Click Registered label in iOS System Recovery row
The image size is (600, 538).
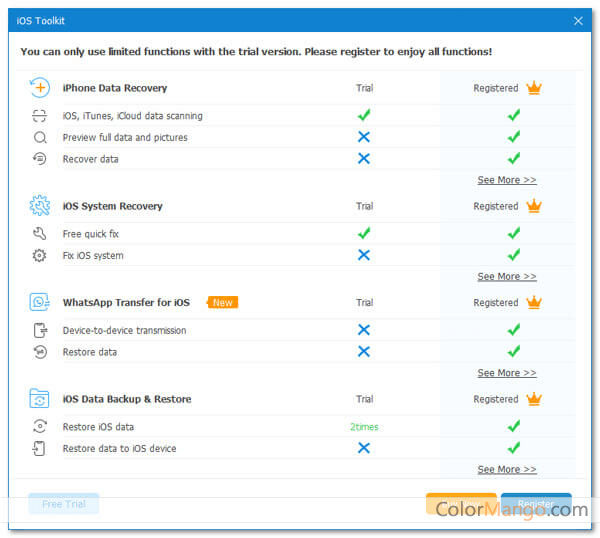(496, 206)
